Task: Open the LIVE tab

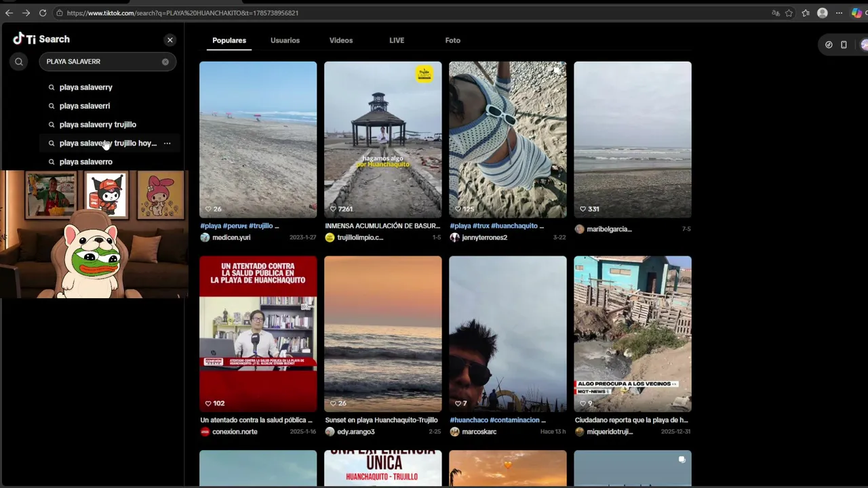Action: [x=397, y=41]
